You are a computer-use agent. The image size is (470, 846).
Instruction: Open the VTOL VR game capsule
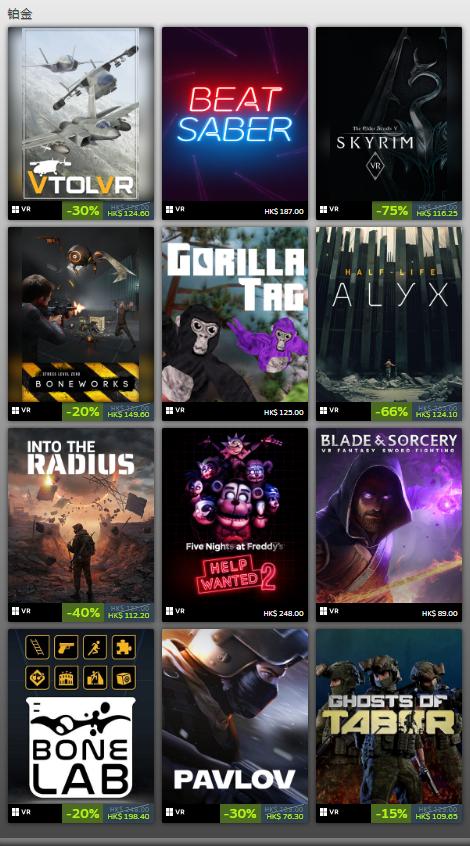(x=81, y=114)
